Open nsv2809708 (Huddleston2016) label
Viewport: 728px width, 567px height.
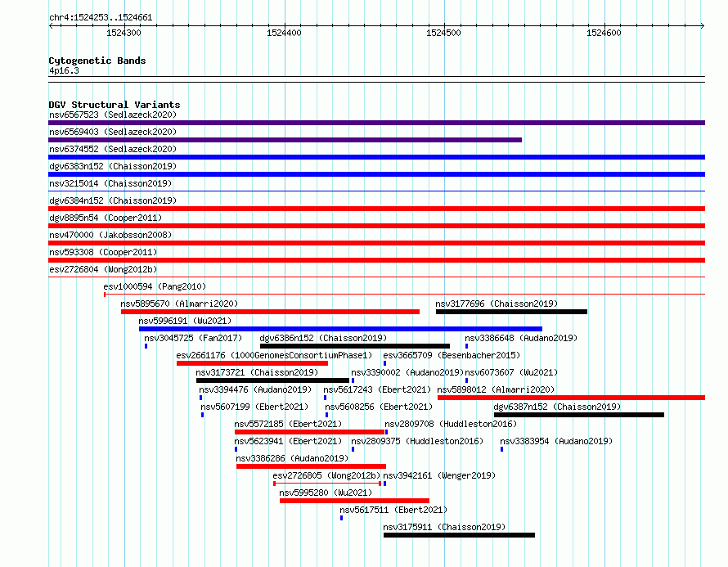pyautogui.click(x=451, y=424)
